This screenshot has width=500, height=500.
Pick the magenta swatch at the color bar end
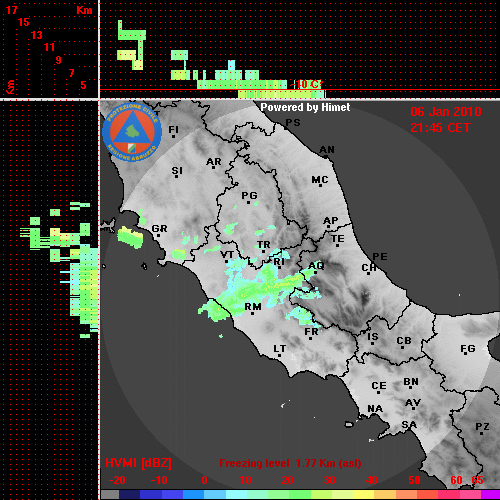(490, 495)
